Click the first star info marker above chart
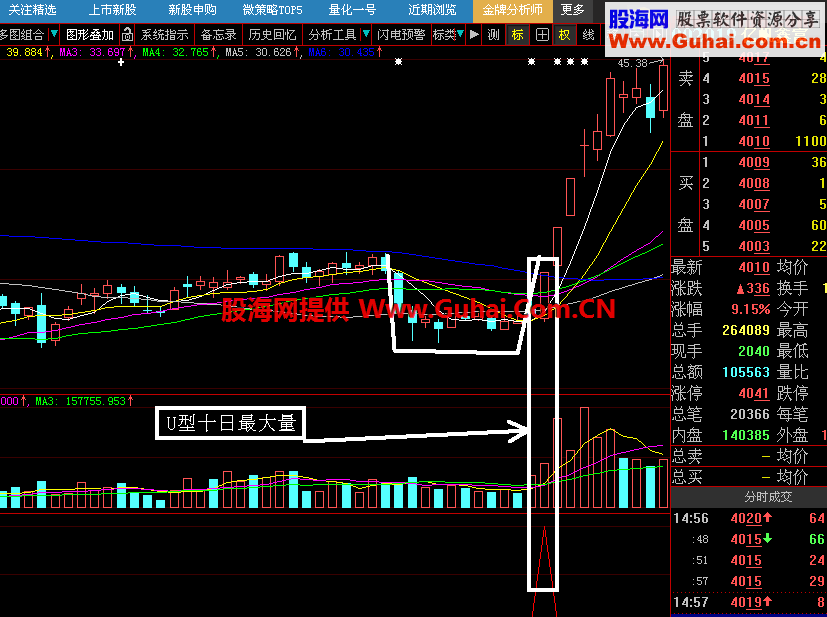This screenshot has width=827, height=617. (399, 62)
